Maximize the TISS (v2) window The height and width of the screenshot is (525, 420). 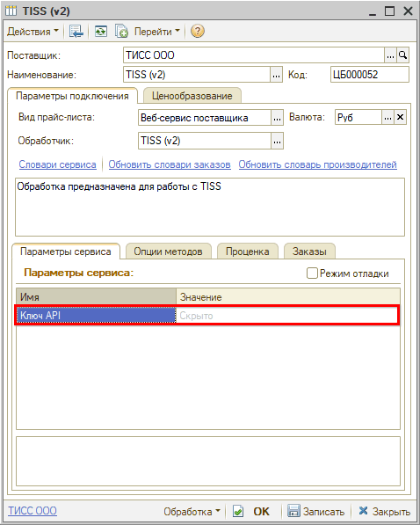(x=390, y=11)
